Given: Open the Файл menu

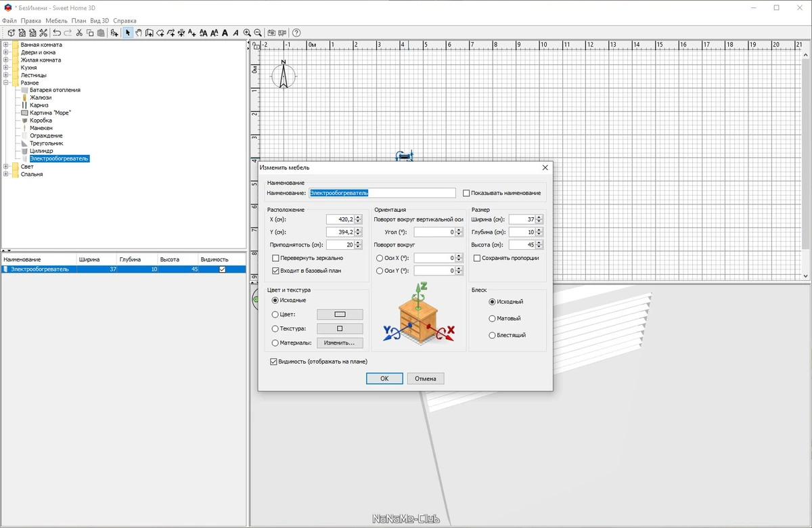Looking at the screenshot, I should (x=9, y=21).
